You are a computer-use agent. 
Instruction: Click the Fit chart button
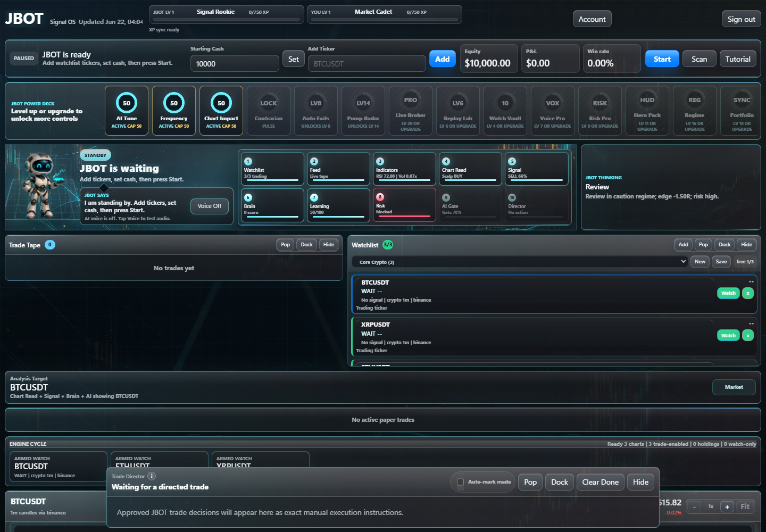tap(745, 507)
